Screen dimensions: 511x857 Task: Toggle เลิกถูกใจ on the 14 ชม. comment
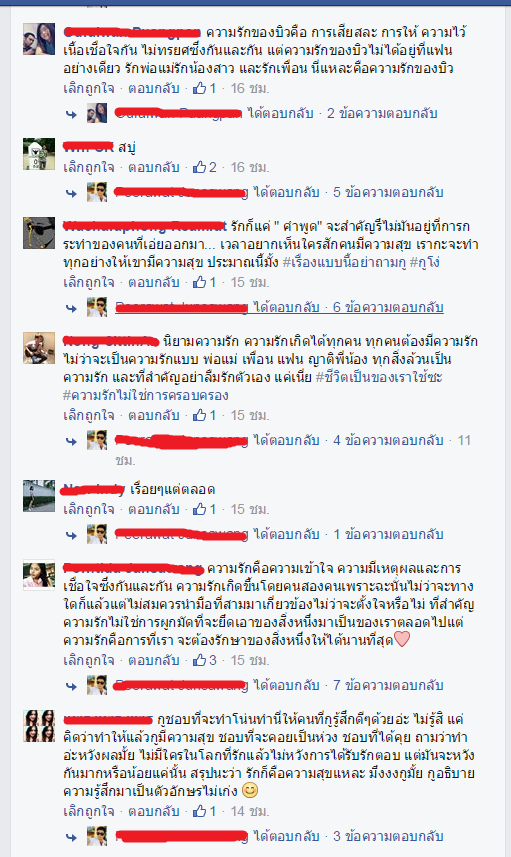point(89,812)
